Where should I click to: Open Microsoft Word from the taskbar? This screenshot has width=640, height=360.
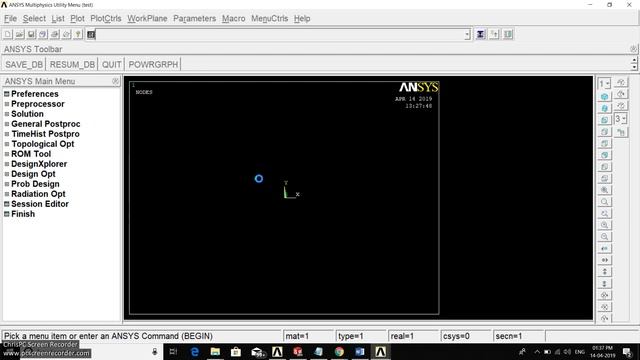360,351
